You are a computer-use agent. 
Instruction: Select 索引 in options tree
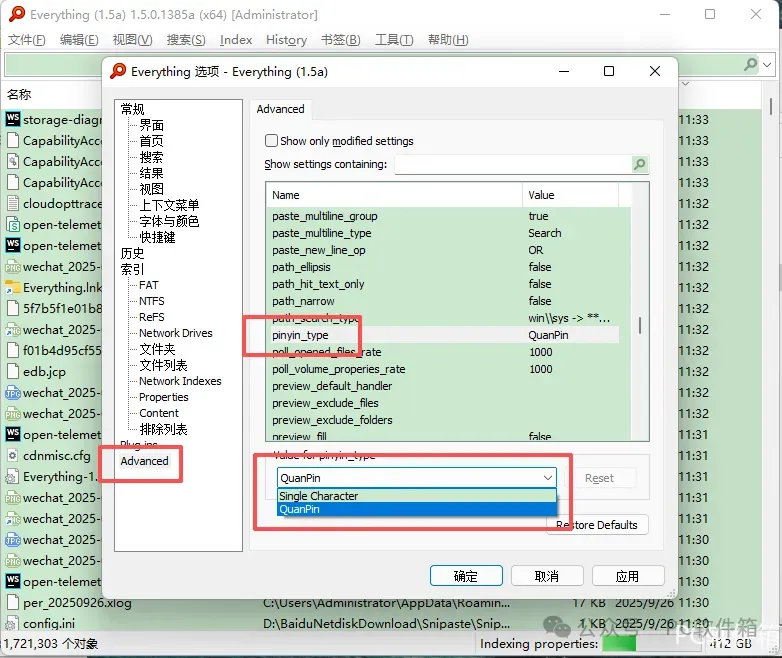[132, 269]
